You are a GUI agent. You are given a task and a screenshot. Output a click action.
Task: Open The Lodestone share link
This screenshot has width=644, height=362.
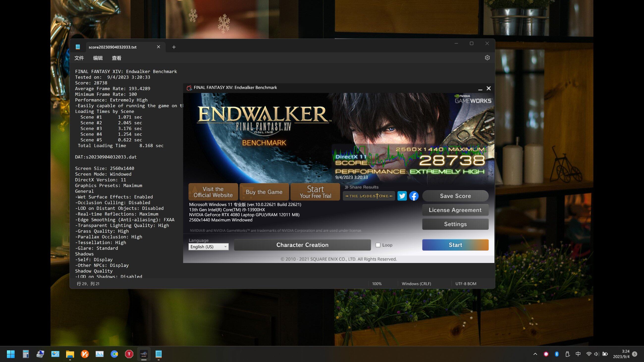(369, 196)
